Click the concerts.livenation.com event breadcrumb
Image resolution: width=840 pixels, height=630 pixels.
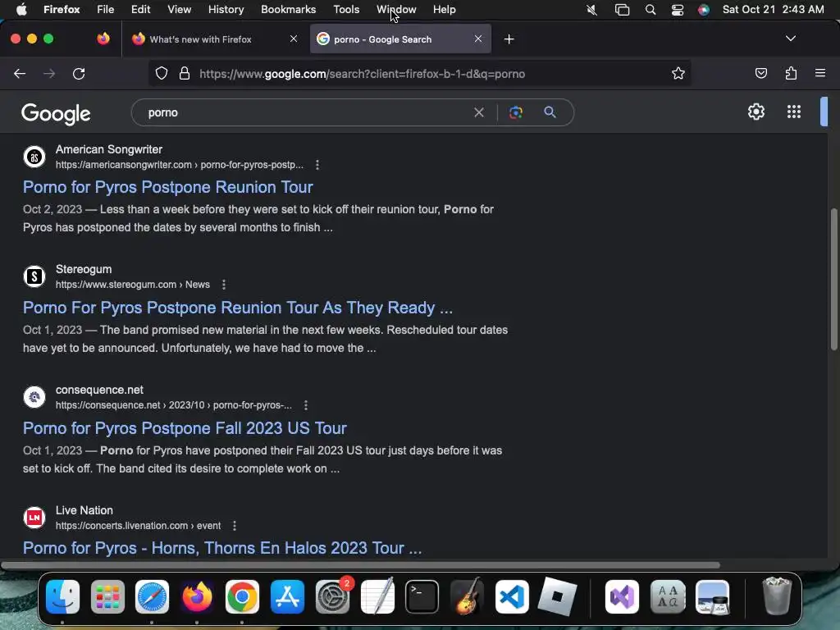138,526
